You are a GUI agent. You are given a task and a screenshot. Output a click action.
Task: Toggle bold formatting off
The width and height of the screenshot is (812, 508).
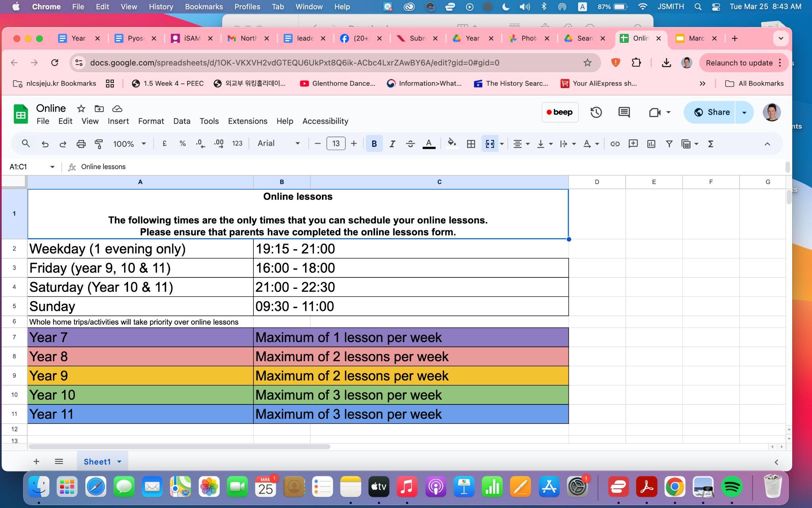pos(374,144)
